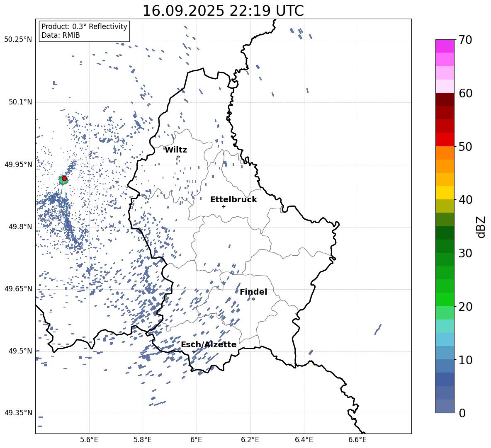Click the 6.6°E longitude label
The image size is (491, 448).
(357, 440)
